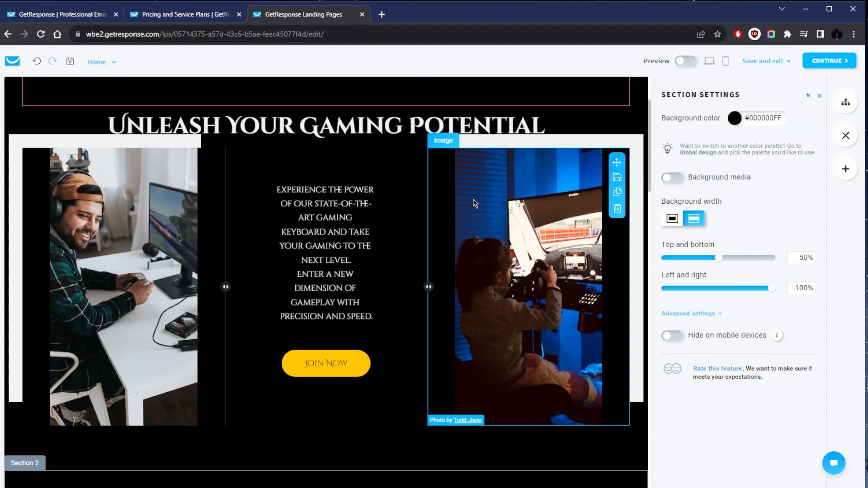Expand the Advanced settings section
The image size is (868, 488).
click(x=691, y=314)
